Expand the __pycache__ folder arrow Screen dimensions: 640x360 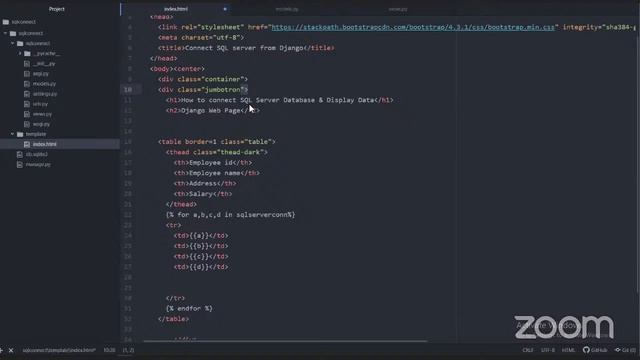coord(20,53)
